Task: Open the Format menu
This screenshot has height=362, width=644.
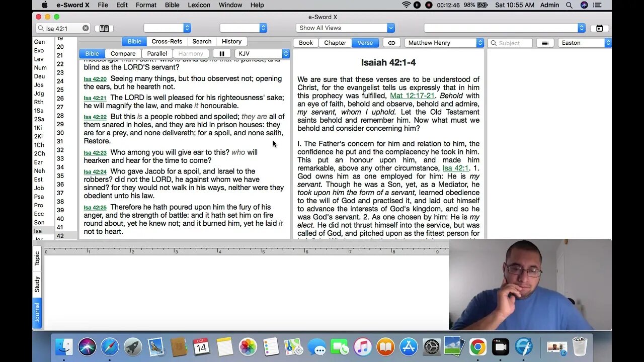Action: click(146, 5)
